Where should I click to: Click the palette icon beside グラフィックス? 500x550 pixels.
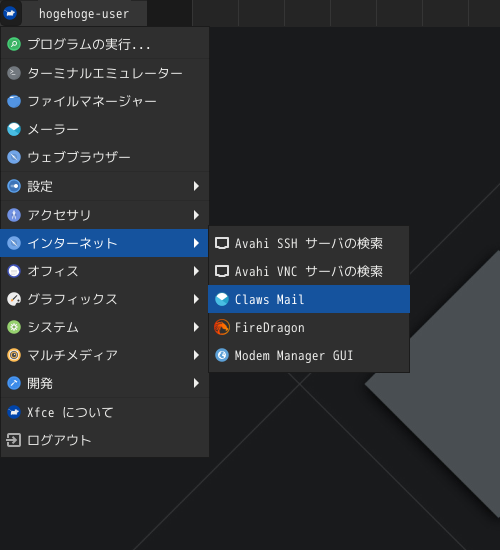(x=14, y=299)
